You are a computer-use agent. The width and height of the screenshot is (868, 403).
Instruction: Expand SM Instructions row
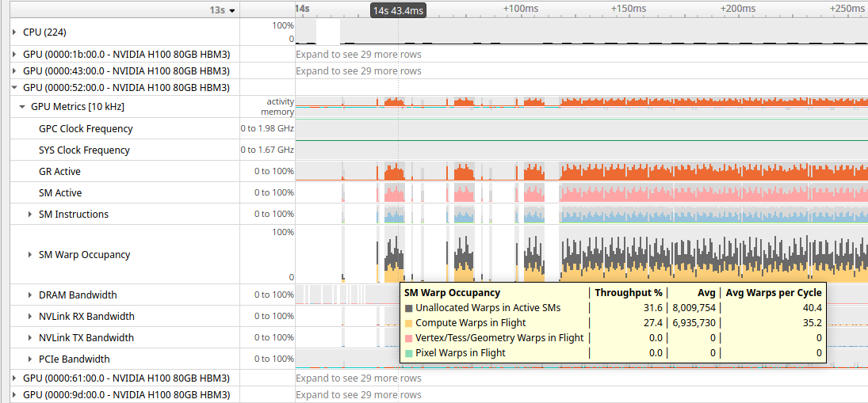coord(30,214)
